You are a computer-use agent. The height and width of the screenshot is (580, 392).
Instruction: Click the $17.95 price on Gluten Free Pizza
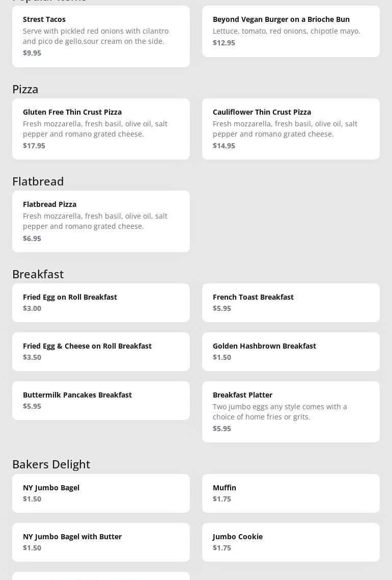pos(34,146)
